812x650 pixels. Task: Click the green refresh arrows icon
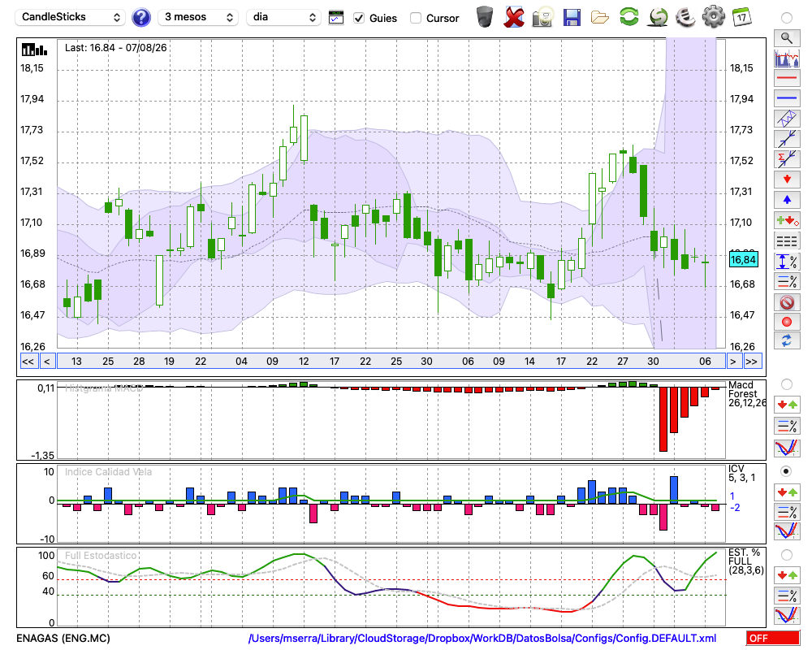[x=628, y=16]
